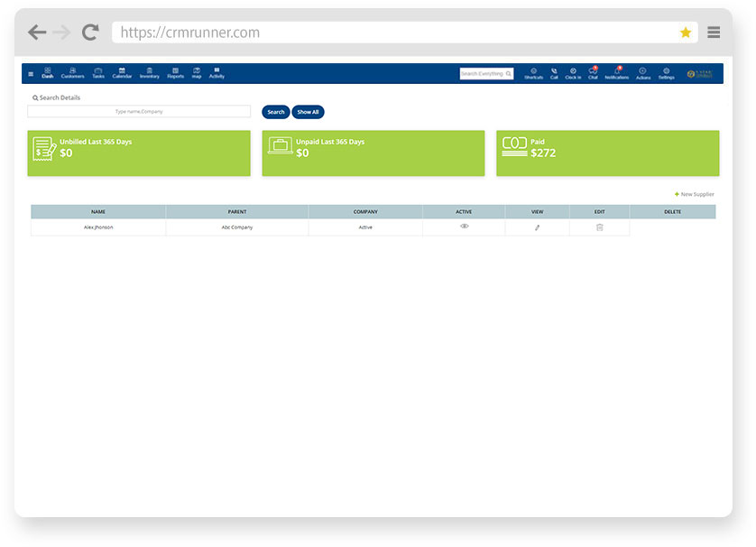
Task: Edit Alex Jhonson with the pencil icon
Action: coord(537,227)
